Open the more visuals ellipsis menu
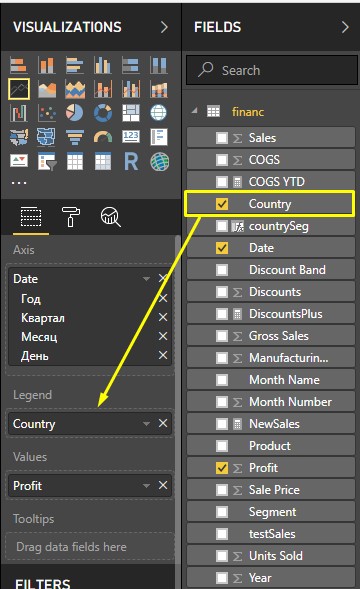This screenshot has width=360, height=589. point(19,183)
